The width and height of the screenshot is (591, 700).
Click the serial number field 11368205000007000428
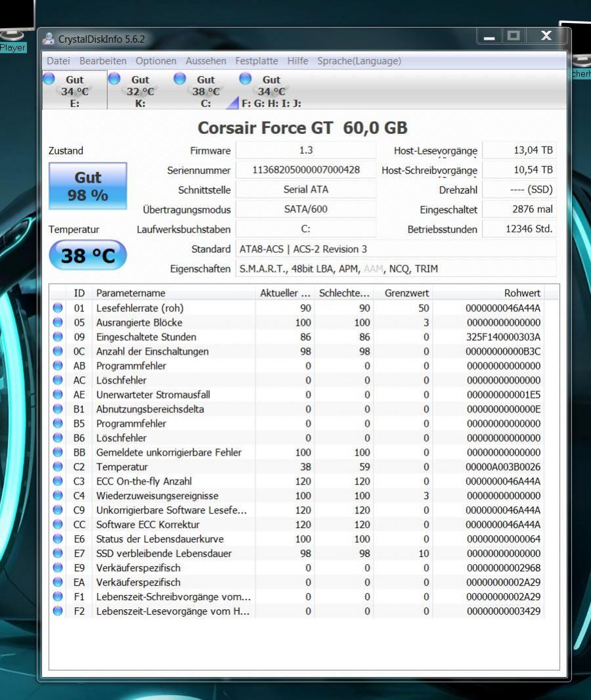click(x=306, y=169)
